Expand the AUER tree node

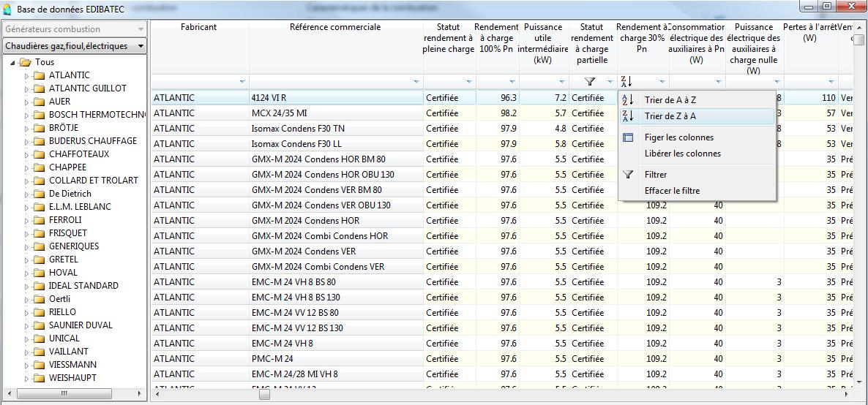pyautogui.click(x=26, y=102)
